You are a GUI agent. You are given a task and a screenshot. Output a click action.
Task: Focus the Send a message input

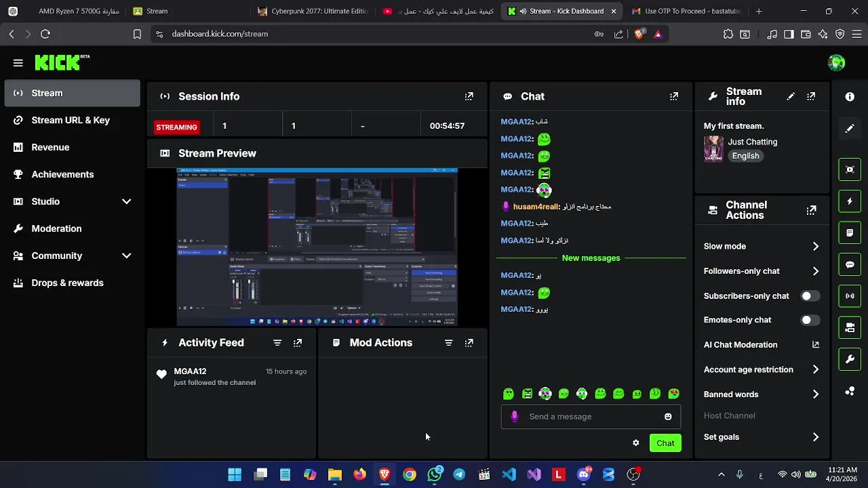(590, 417)
